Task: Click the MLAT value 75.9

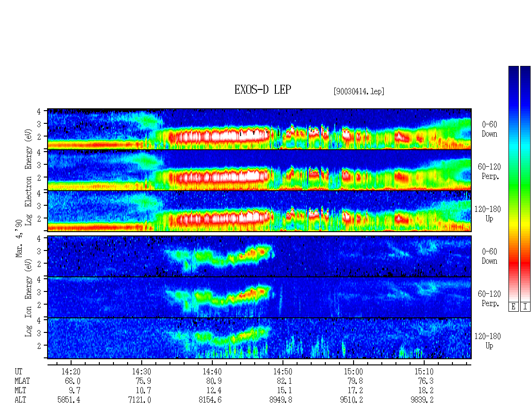Action: click(x=143, y=381)
